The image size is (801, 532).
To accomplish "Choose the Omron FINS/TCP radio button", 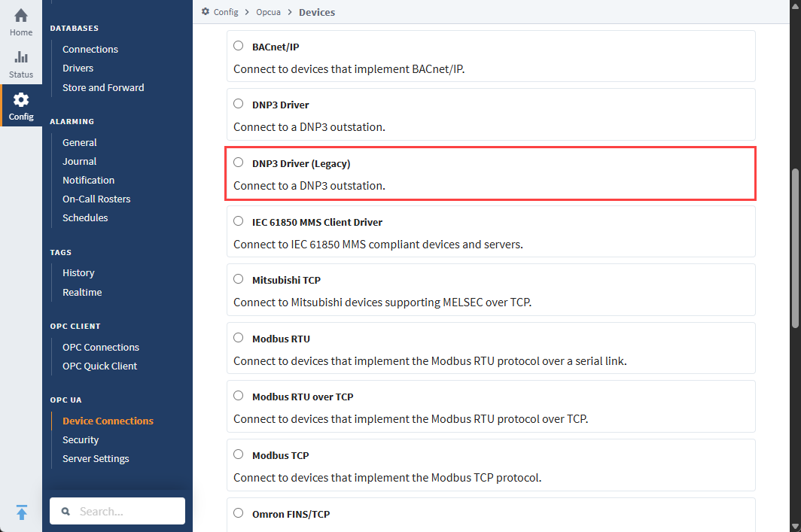I will click(x=238, y=513).
